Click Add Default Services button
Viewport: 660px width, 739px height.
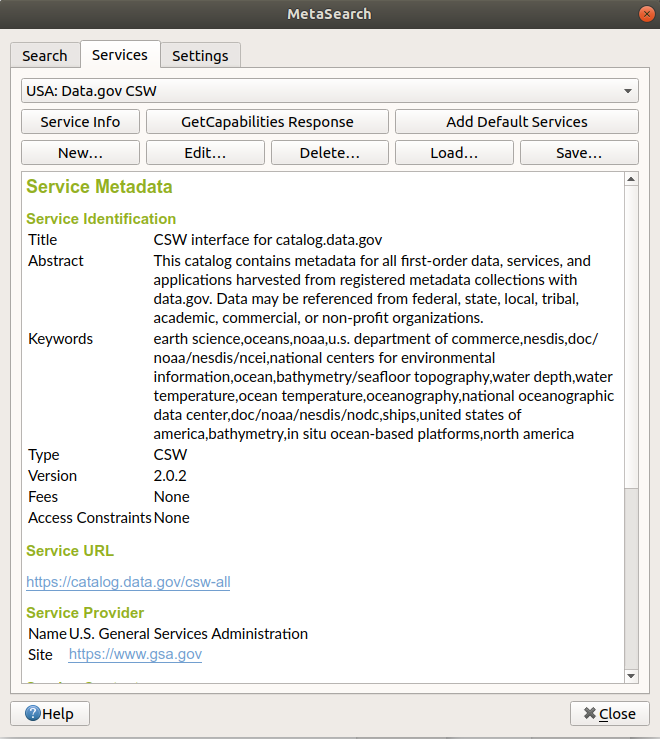click(516, 122)
